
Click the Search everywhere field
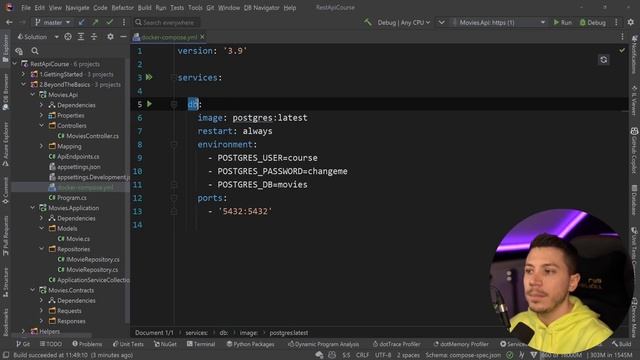[167, 22]
